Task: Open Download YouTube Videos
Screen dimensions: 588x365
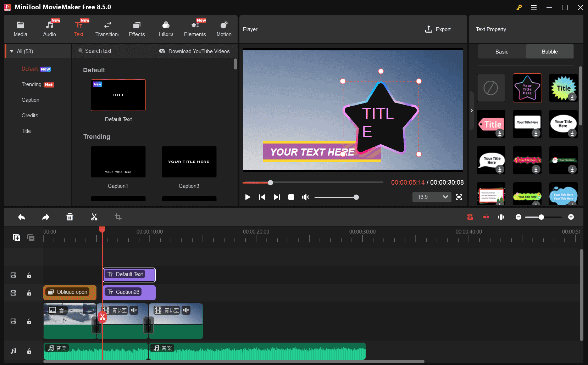Action: coord(194,51)
